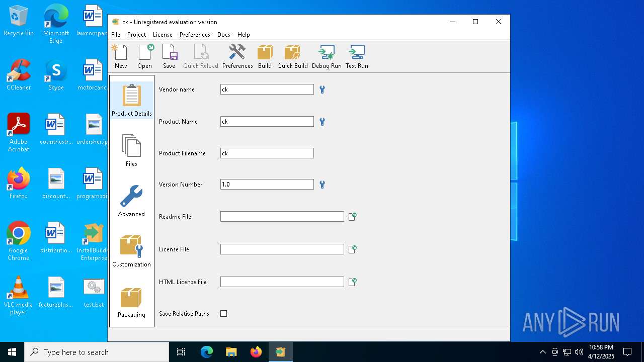The image size is (644, 362).
Task: Launch Debug Run from the toolbar
Action: [x=327, y=56]
